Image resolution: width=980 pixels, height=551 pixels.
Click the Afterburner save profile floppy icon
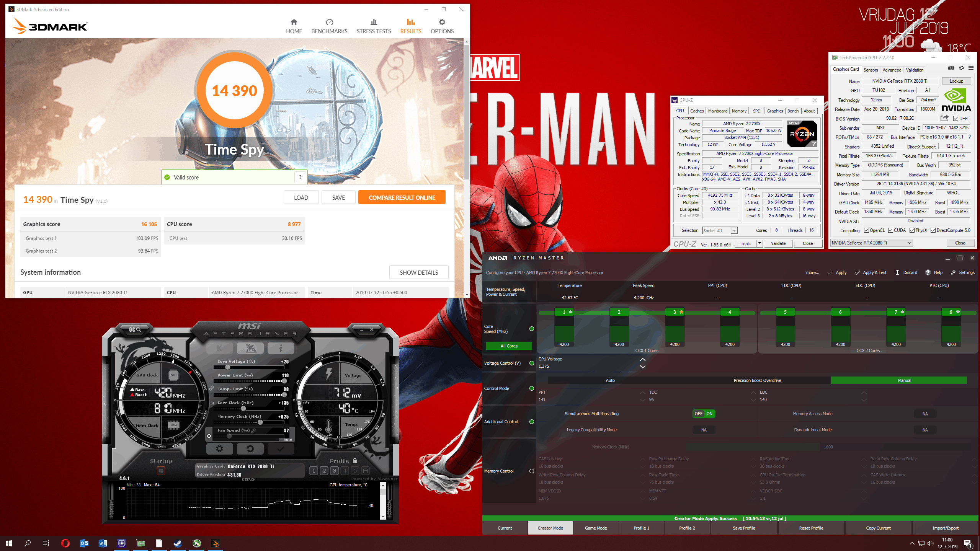point(365,471)
